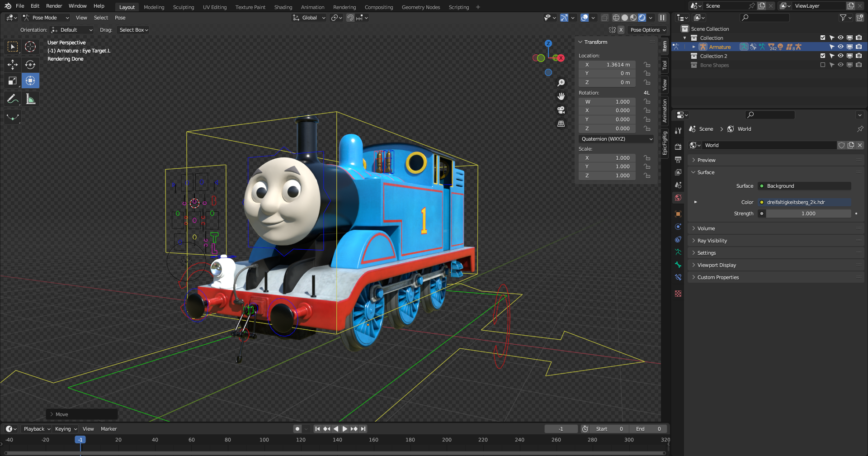
Task: Click the viewport zoom magnifier icon
Action: coord(561,83)
